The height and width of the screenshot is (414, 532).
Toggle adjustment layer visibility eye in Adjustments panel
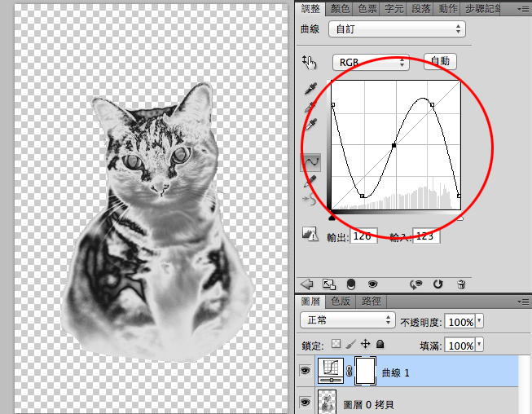tap(372, 284)
